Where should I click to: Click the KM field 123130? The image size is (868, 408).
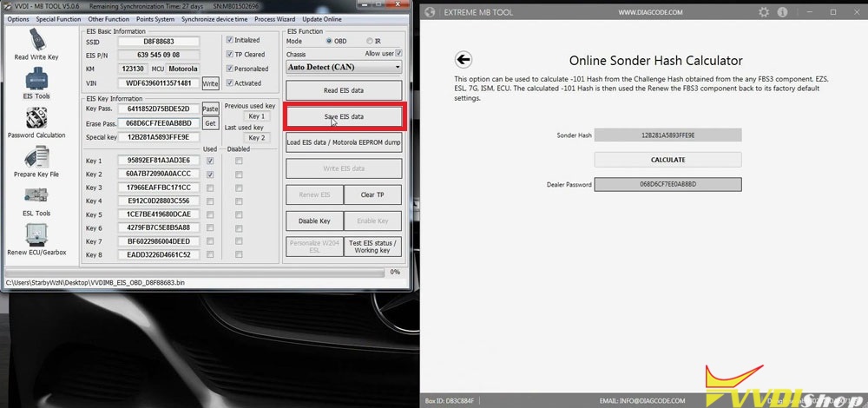(133, 69)
